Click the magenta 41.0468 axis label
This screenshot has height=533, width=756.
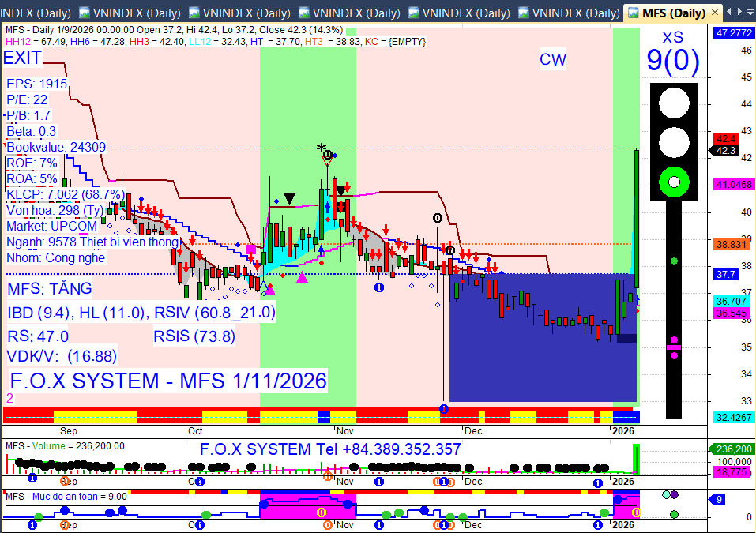click(734, 185)
